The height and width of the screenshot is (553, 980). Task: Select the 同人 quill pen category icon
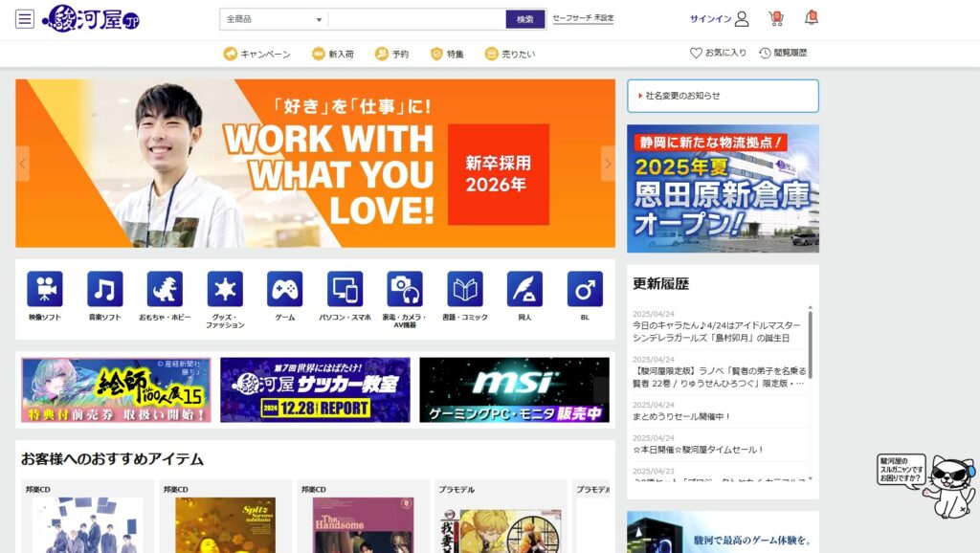click(x=525, y=289)
